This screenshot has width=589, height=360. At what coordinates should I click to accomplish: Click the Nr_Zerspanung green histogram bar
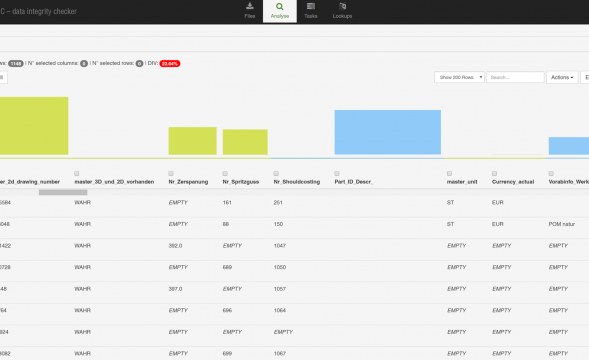click(192, 141)
